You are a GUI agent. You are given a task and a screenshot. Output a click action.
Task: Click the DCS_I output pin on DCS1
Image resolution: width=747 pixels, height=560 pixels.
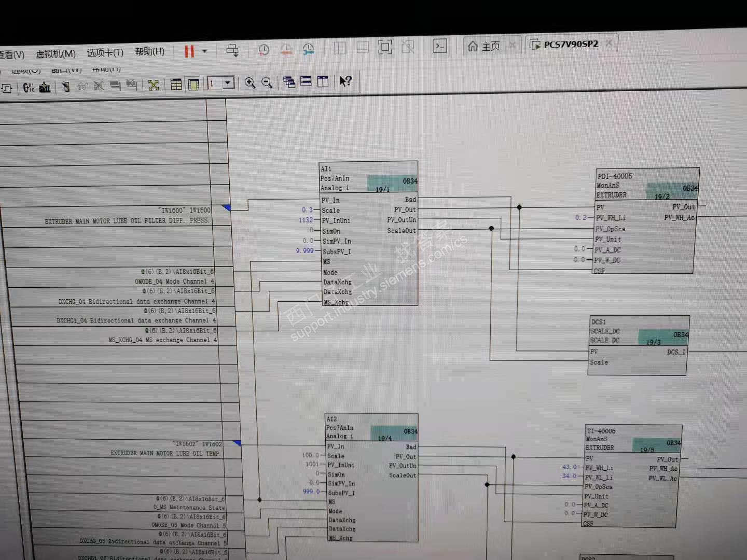click(676, 352)
